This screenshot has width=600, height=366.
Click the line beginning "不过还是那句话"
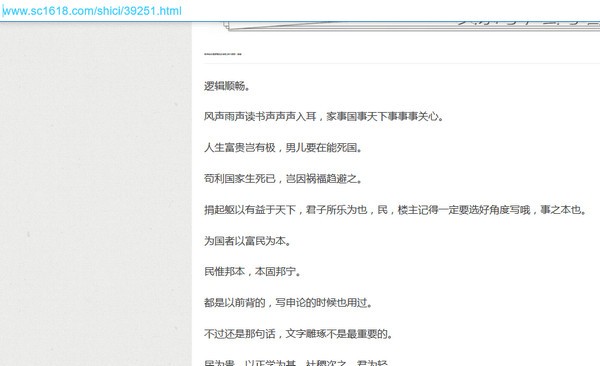point(298,334)
